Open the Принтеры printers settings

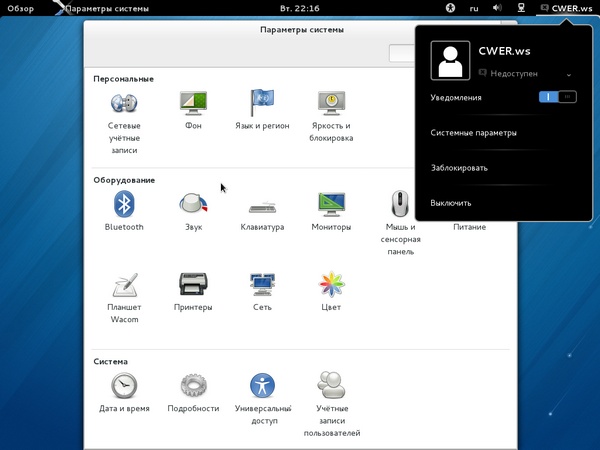point(193,285)
